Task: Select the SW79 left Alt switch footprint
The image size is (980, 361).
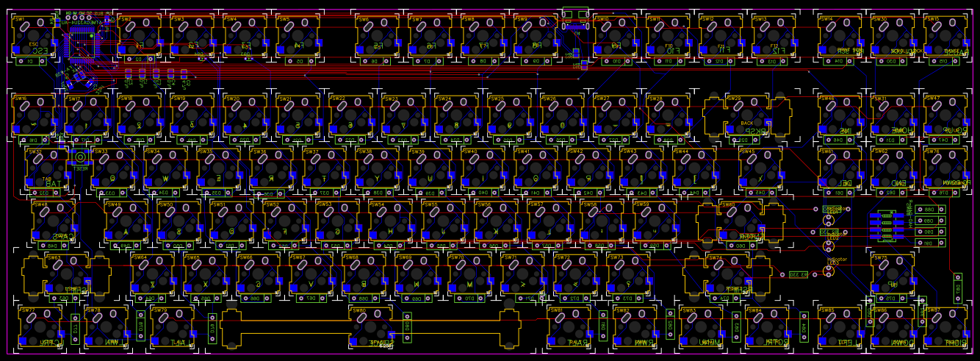Action: click(x=172, y=327)
